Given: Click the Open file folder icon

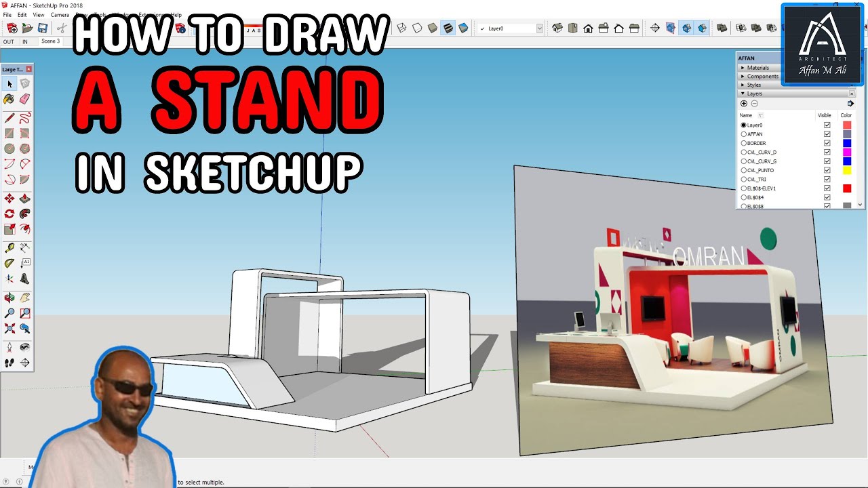Looking at the screenshot, I should tap(27, 28).
